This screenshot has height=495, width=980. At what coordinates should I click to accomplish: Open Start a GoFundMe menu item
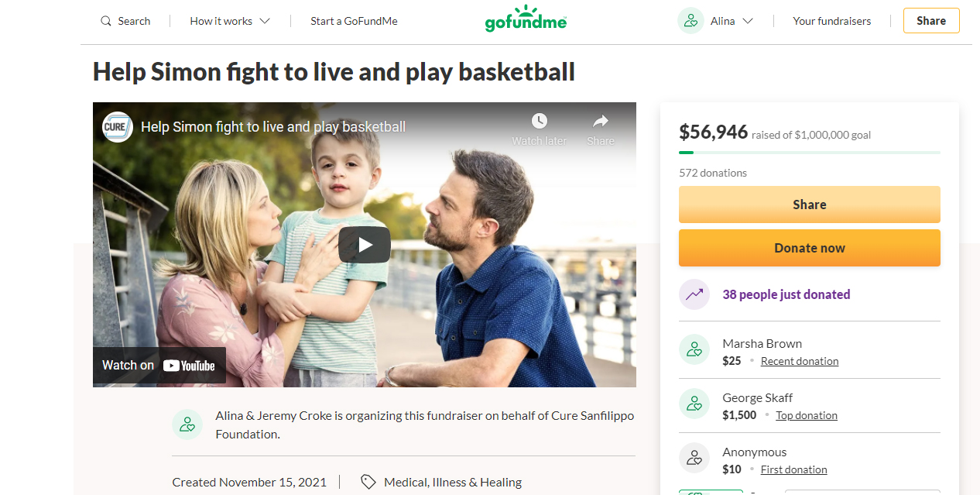tap(354, 21)
